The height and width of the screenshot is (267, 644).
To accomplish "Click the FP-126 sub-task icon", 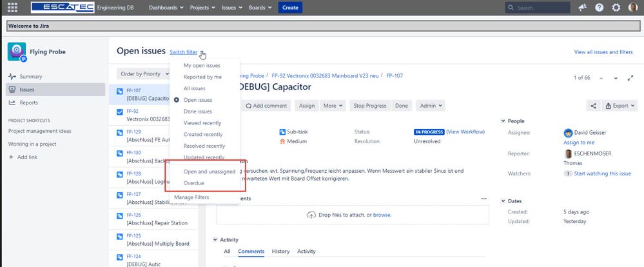I will (x=119, y=215).
